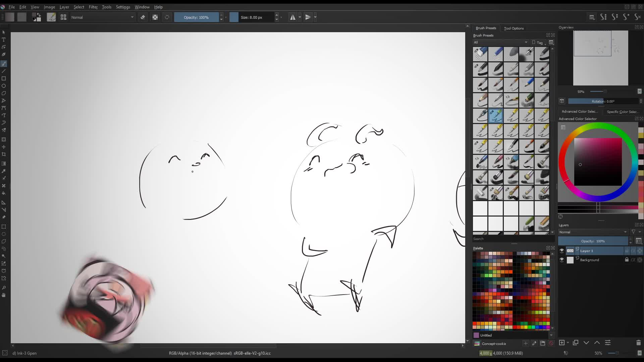Select the Calligraphy tool
This screenshot has height=362, width=644.
(x=4, y=54)
